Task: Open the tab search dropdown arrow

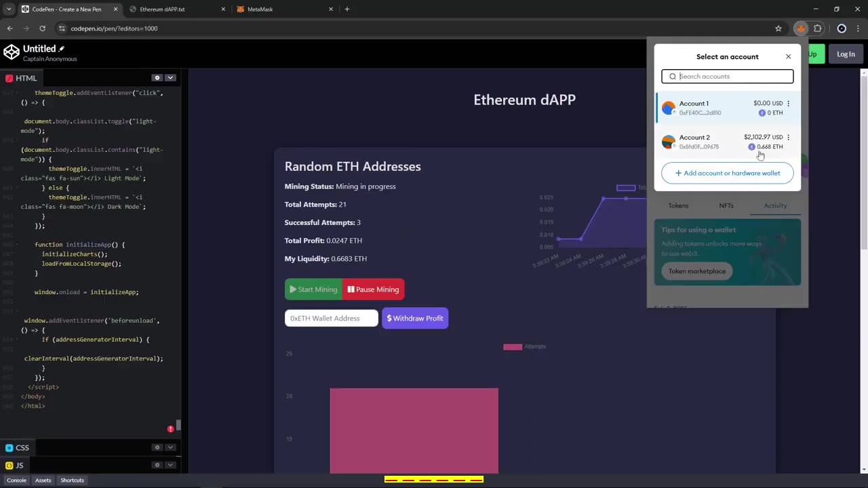Action: [8, 9]
